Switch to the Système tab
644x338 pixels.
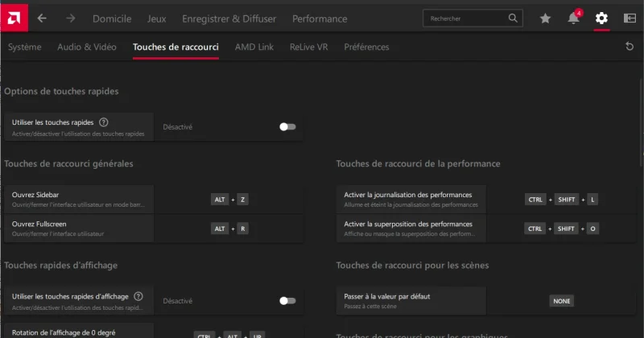click(25, 47)
